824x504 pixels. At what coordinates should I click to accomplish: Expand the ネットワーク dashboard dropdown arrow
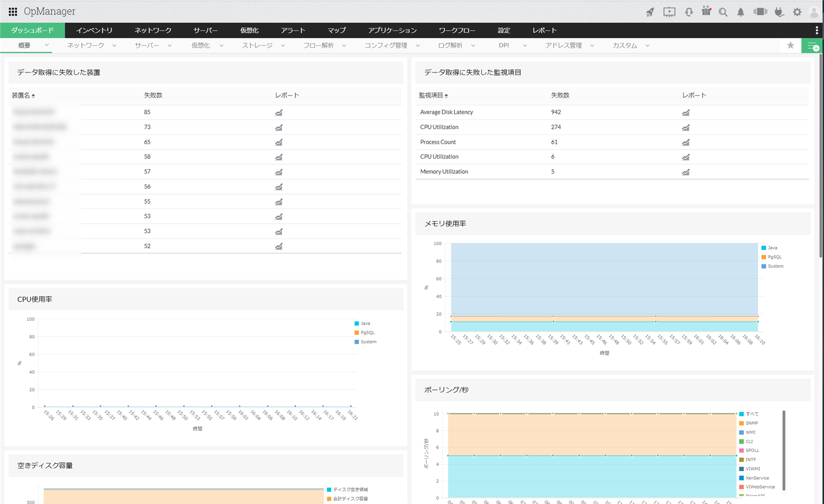pos(114,46)
